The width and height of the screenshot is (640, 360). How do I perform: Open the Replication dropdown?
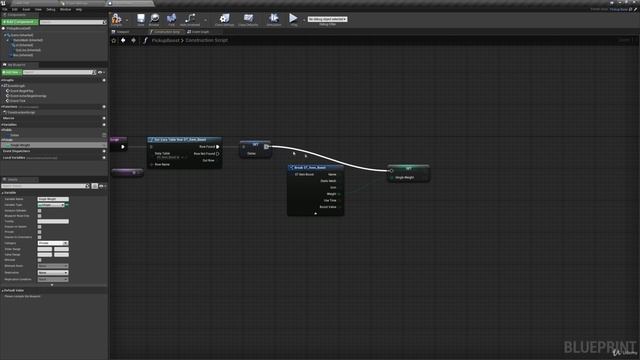[x=53, y=273]
